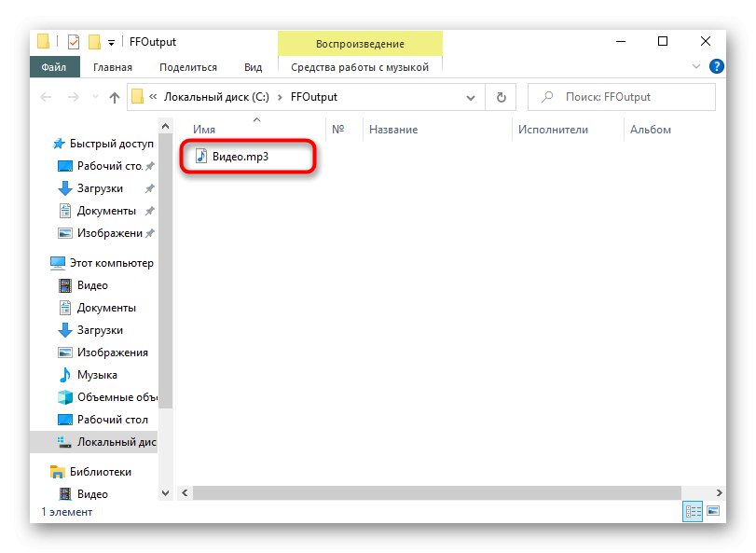Open Документы under Этот компьютер

[97, 308]
